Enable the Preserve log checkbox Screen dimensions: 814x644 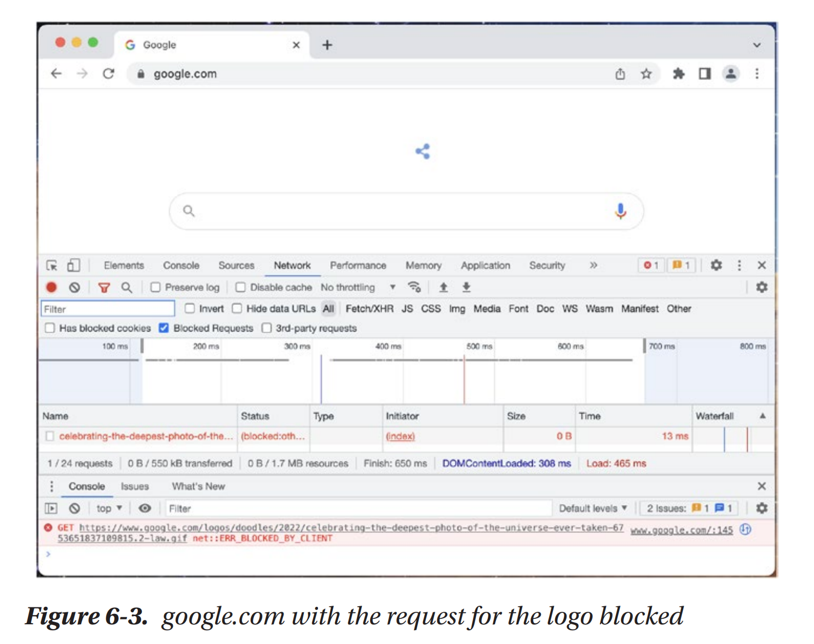coord(156,287)
